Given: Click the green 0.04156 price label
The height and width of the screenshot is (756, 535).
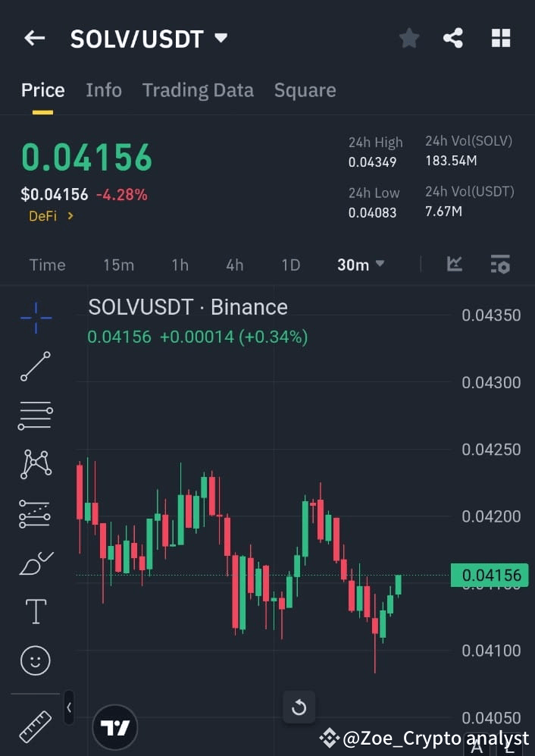Looking at the screenshot, I should point(491,576).
